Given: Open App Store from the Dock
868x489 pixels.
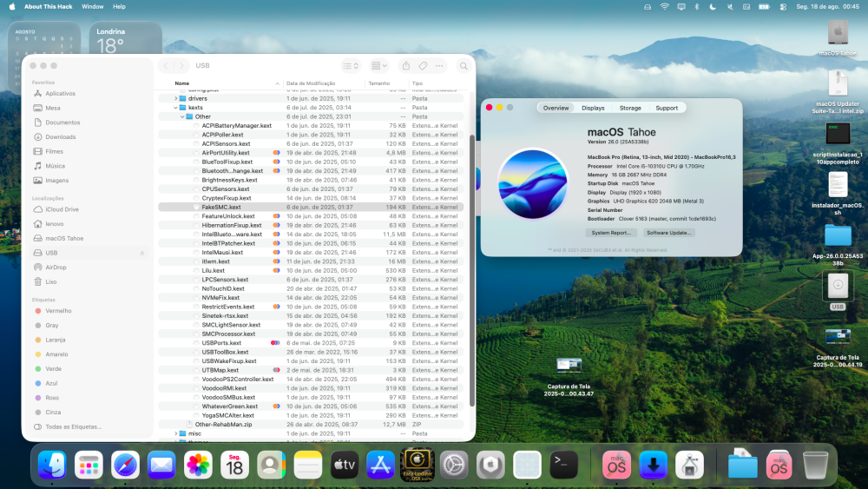Looking at the screenshot, I should tap(381, 465).
